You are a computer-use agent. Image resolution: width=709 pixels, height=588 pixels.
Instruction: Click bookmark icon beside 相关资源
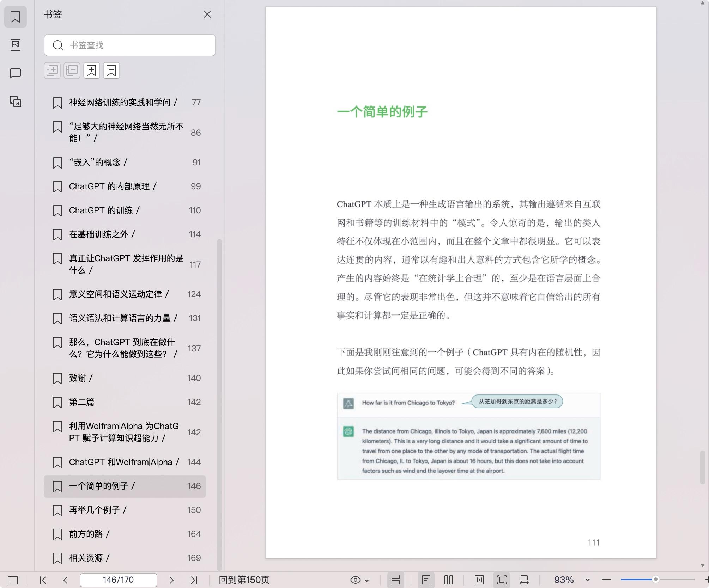coord(57,558)
